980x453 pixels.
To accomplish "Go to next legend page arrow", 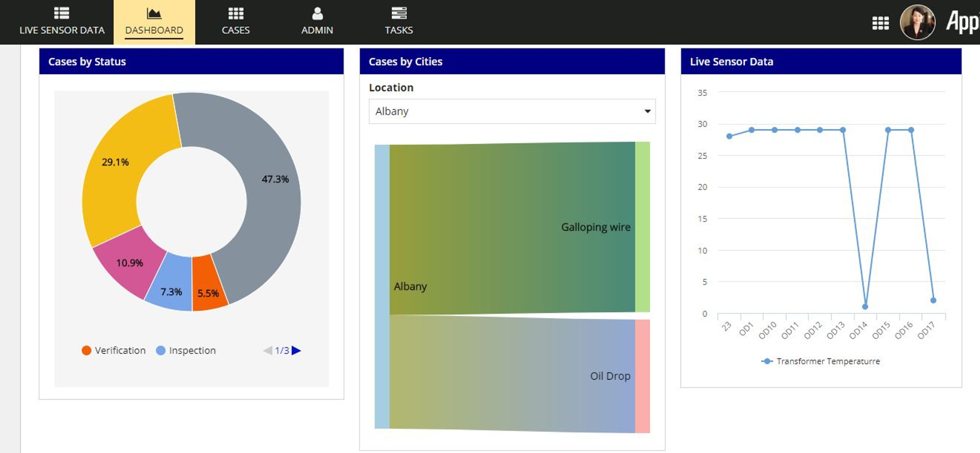I will click(296, 350).
